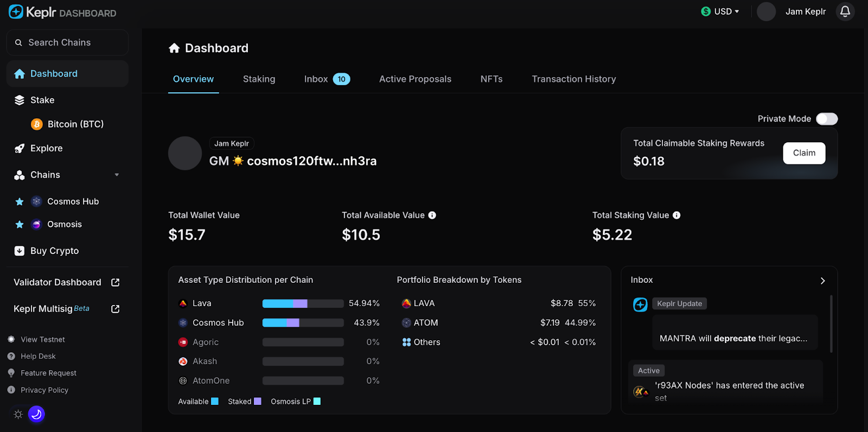Expand Inbox panel with chevron arrow
Viewport: 868px width, 432px height.
coord(822,281)
